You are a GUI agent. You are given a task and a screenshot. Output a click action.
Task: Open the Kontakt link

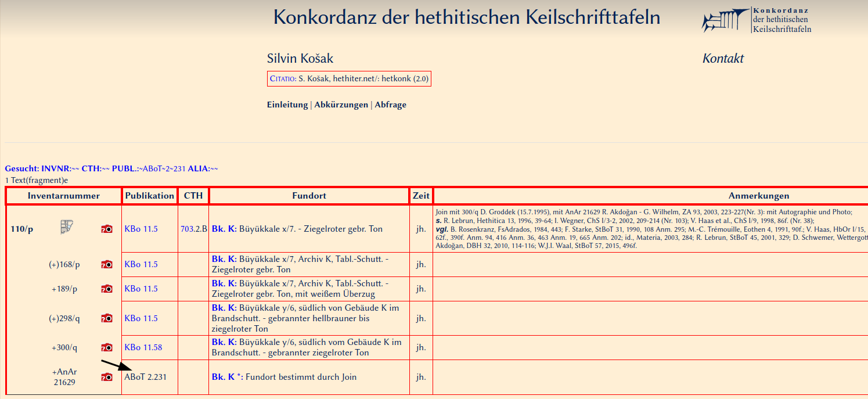pyautogui.click(x=723, y=59)
